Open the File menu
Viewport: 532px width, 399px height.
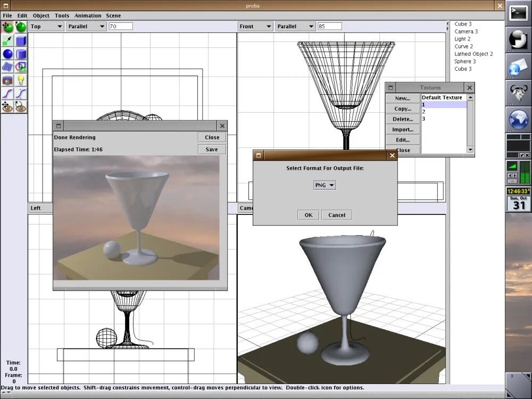(x=7, y=15)
